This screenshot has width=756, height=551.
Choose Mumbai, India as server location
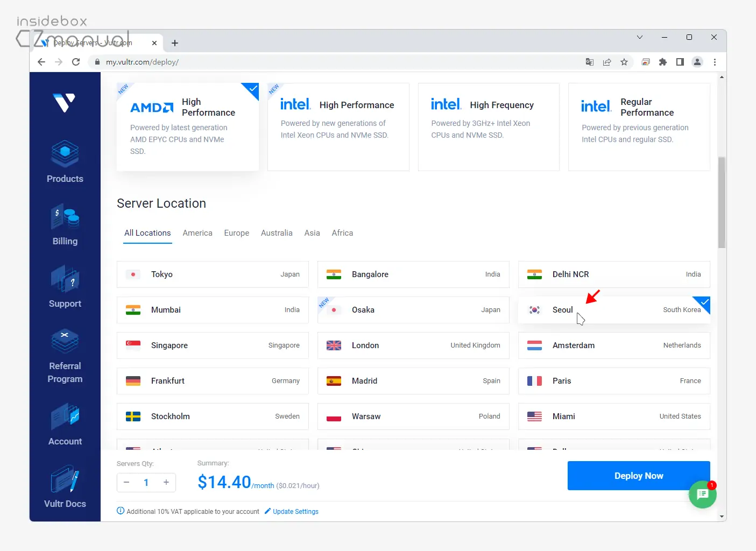(x=213, y=310)
